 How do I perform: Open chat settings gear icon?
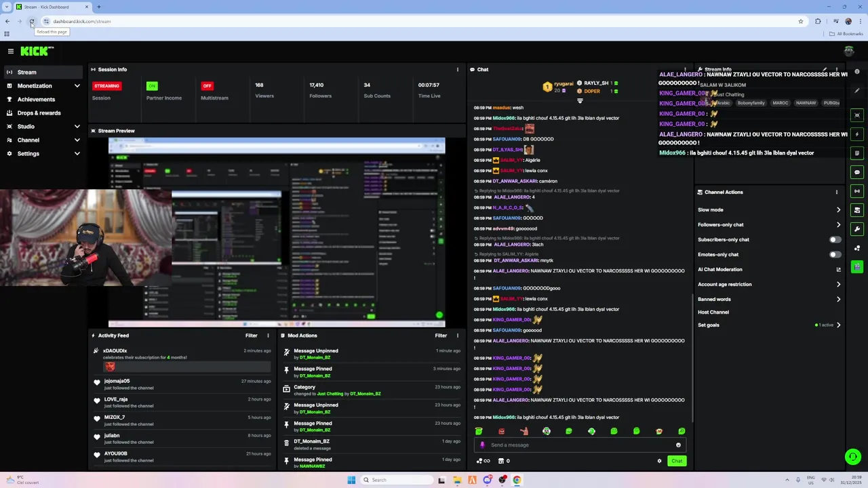(659, 461)
